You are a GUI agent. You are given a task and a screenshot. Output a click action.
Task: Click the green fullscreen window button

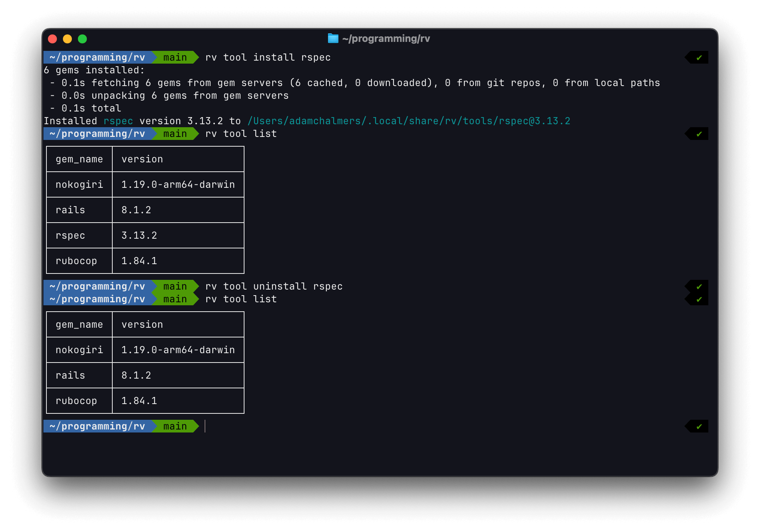coord(82,39)
